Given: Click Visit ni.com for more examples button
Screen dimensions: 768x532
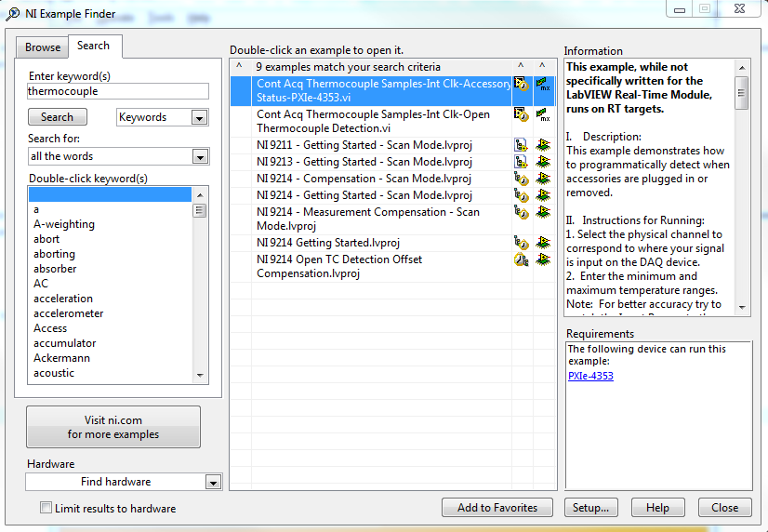Looking at the screenshot, I should click(x=113, y=427).
